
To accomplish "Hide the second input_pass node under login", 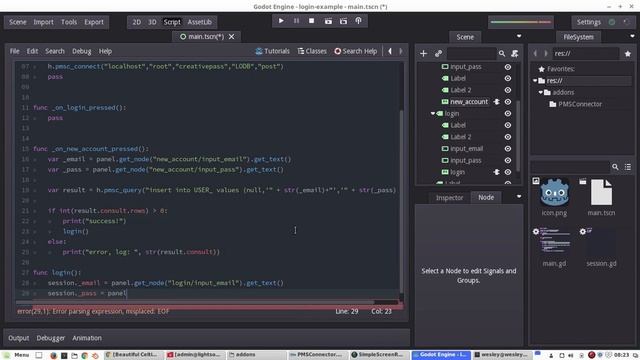I will (x=508, y=160).
